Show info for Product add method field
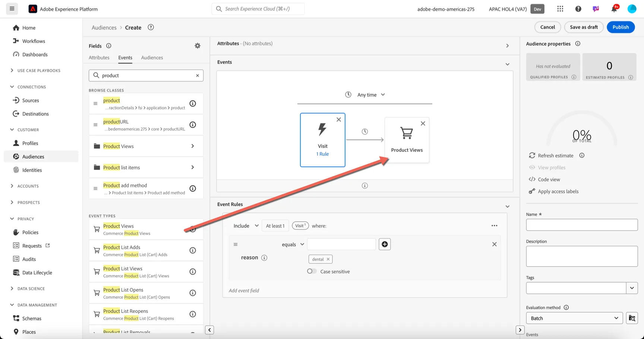This screenshot has height=339, width=644. point(193,189)
